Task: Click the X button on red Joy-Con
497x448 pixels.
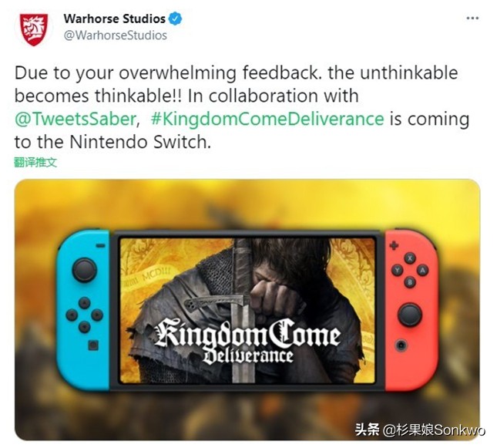Action: 410,258
